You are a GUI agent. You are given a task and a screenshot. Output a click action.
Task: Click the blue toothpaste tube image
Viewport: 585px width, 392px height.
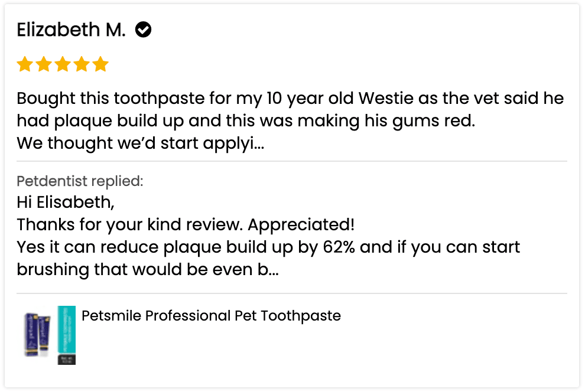(x=37, y=335)
